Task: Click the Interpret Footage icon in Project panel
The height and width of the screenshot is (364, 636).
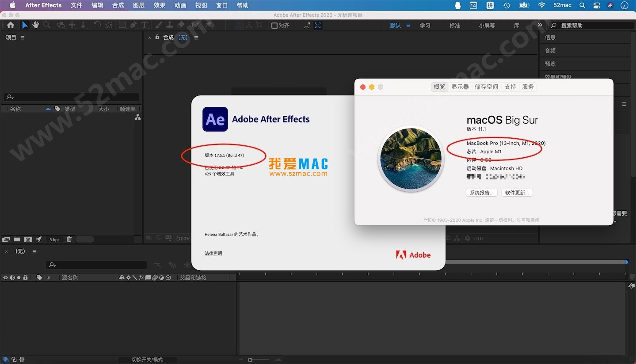Action: pyautogui.click(x=6, y=239)
